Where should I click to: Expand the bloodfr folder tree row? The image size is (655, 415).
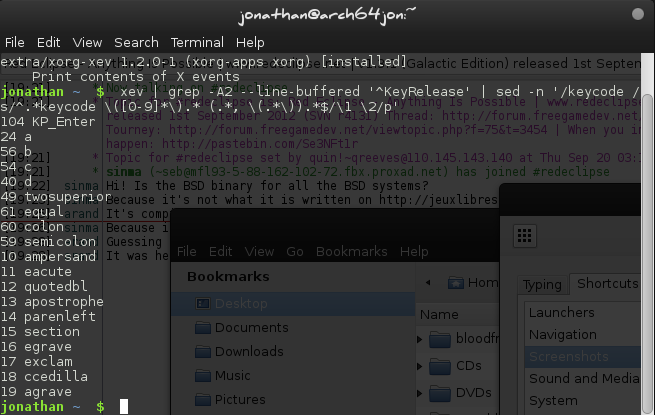[419, 340]
